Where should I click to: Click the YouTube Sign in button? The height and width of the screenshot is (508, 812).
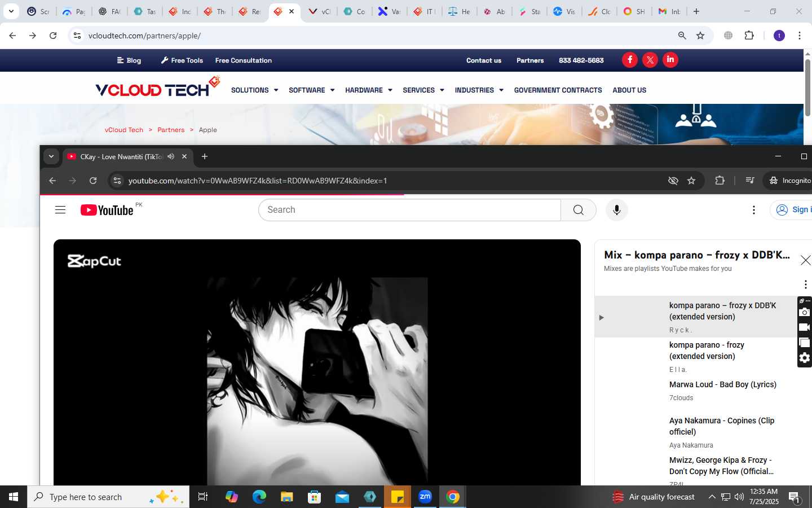click(x=792, y=210)
